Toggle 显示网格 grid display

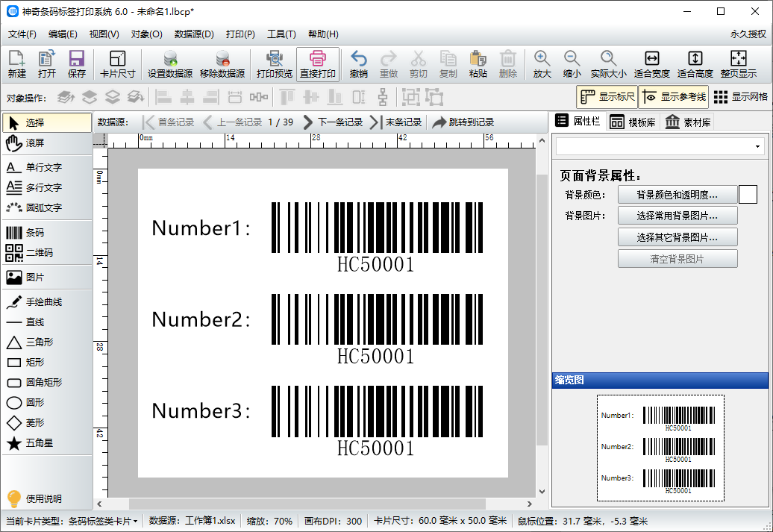[740, 97]
